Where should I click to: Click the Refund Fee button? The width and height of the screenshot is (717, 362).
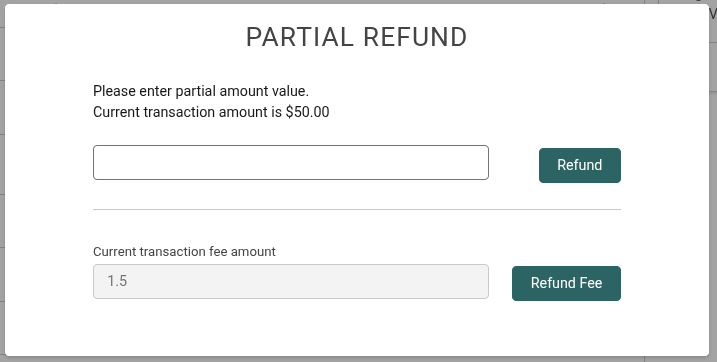point(566,283)
